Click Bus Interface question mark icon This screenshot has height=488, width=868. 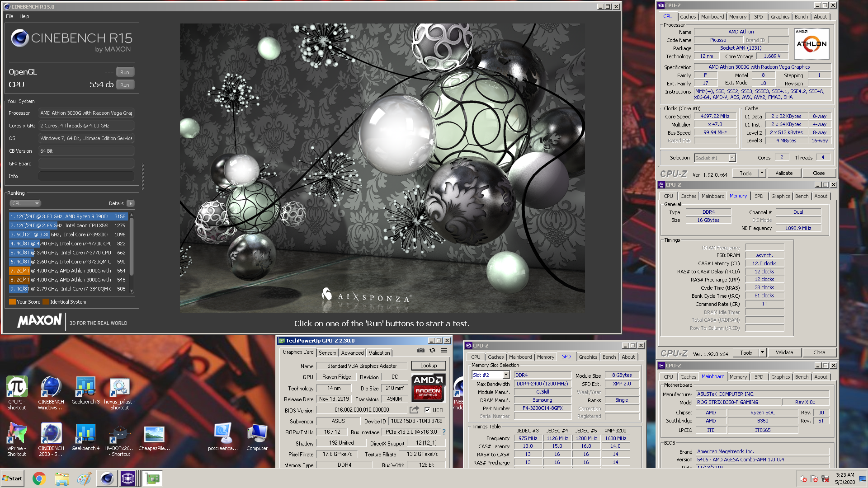[444, 432]
